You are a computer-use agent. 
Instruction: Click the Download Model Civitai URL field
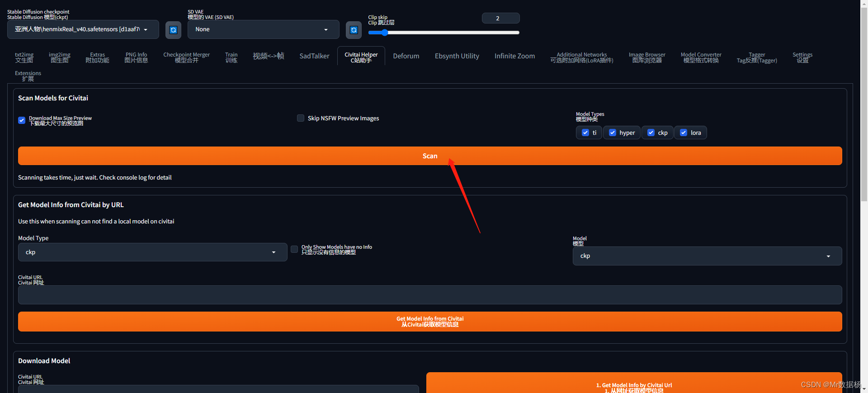pyautogui.click(x=218, y=389)
